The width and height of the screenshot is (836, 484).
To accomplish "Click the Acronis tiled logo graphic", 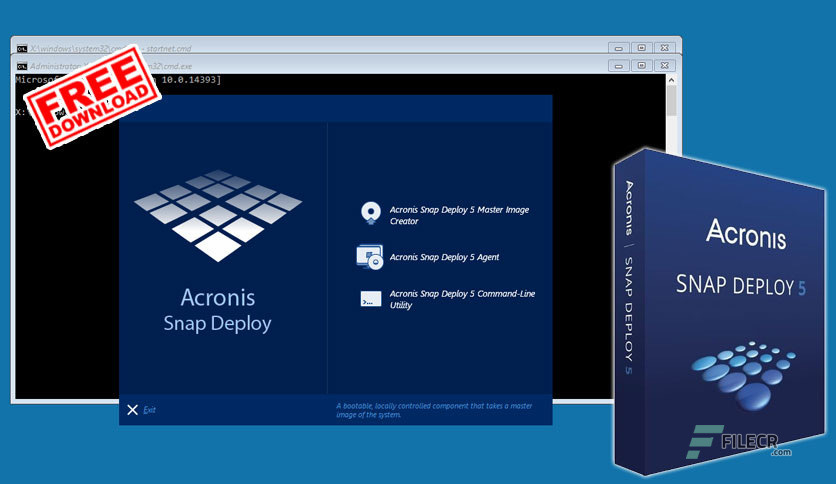I will 218,215.
